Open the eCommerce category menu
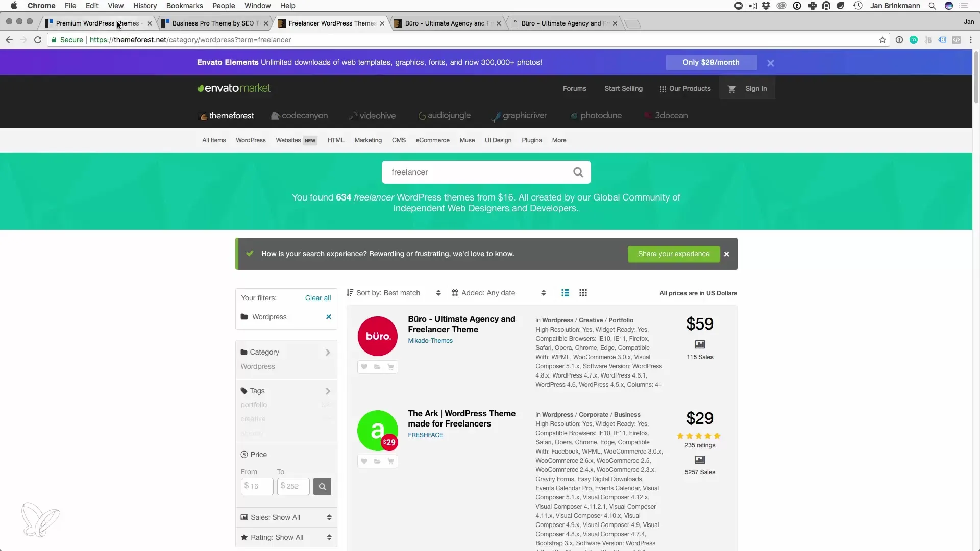 432,140
